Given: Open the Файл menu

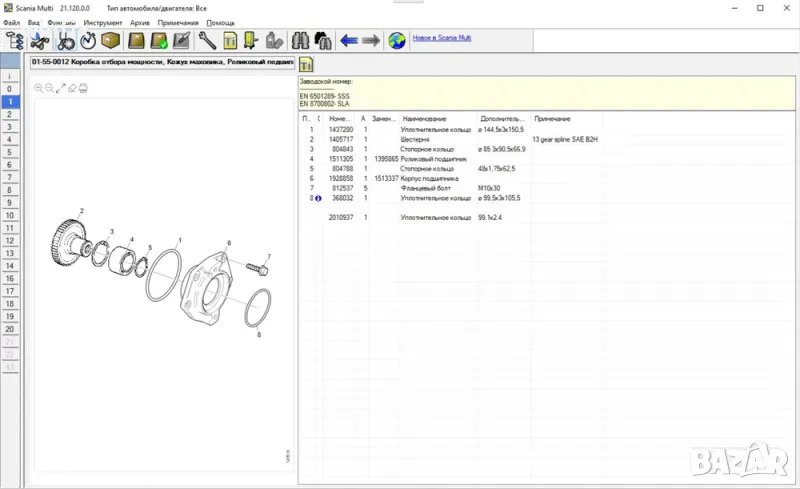Looking at the screenshot, I should (11, 22).
